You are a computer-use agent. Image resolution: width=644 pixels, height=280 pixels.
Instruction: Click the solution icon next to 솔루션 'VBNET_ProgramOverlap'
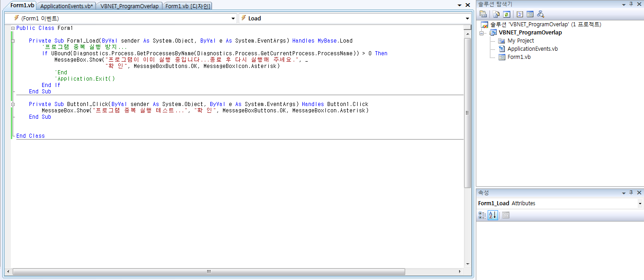point(484,24)
